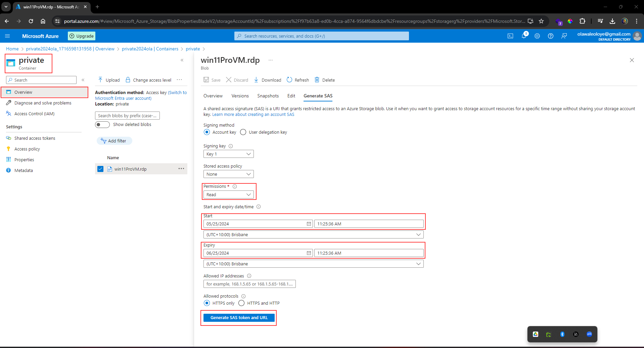Open the Start date calendar picker
644x348 pixels.
pos(309,224)
